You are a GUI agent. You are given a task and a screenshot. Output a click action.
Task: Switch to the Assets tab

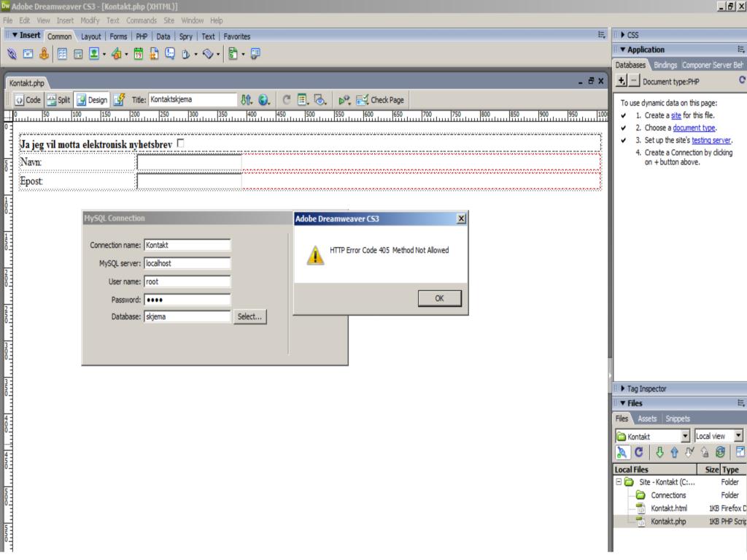pyautogui.click(x=647, y=419)
